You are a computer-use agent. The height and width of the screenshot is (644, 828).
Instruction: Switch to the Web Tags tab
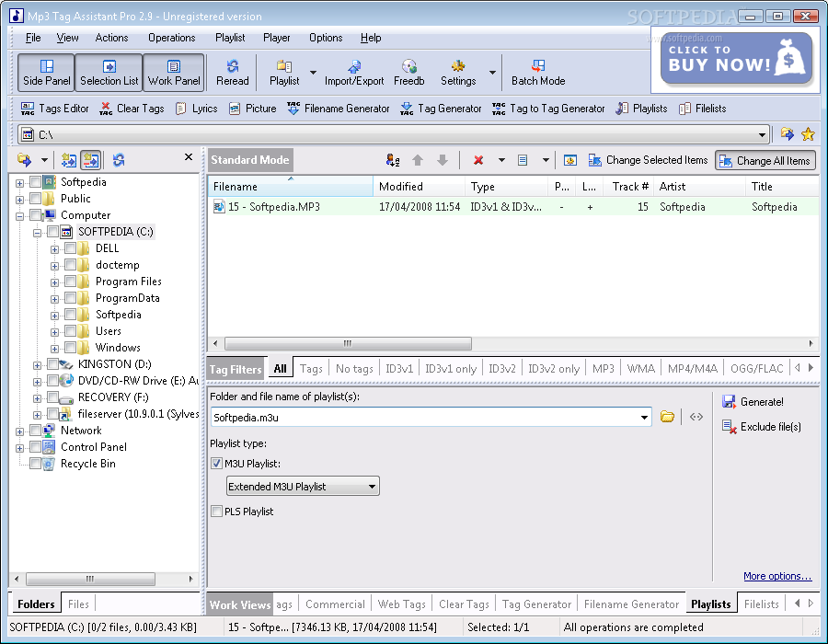[401, 604]
